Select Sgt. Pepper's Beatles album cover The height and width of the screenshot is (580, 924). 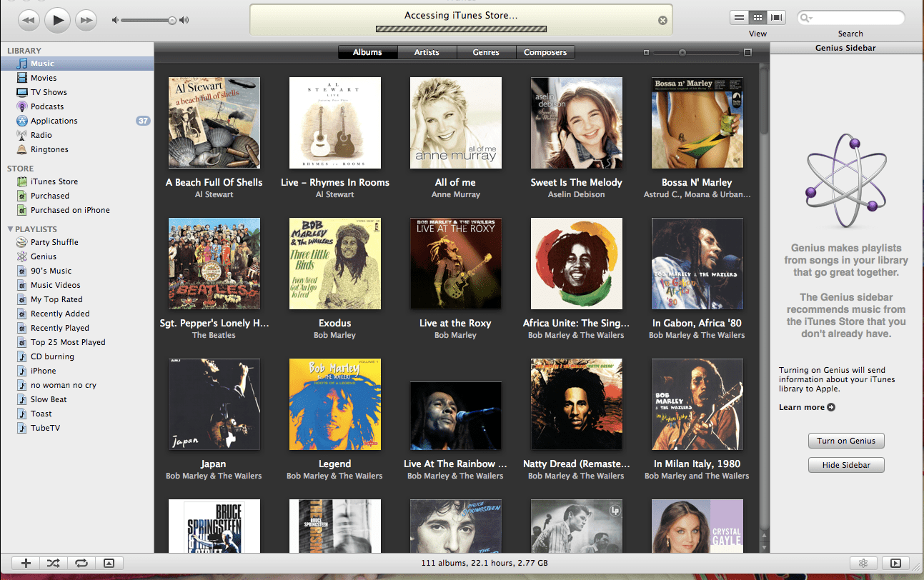[x=214, y=264]
